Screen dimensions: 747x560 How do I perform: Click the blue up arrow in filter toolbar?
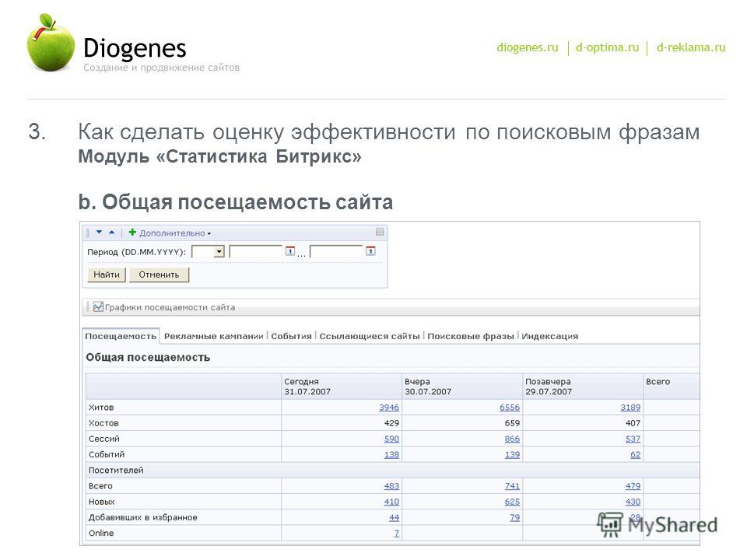tap(112, 233)
